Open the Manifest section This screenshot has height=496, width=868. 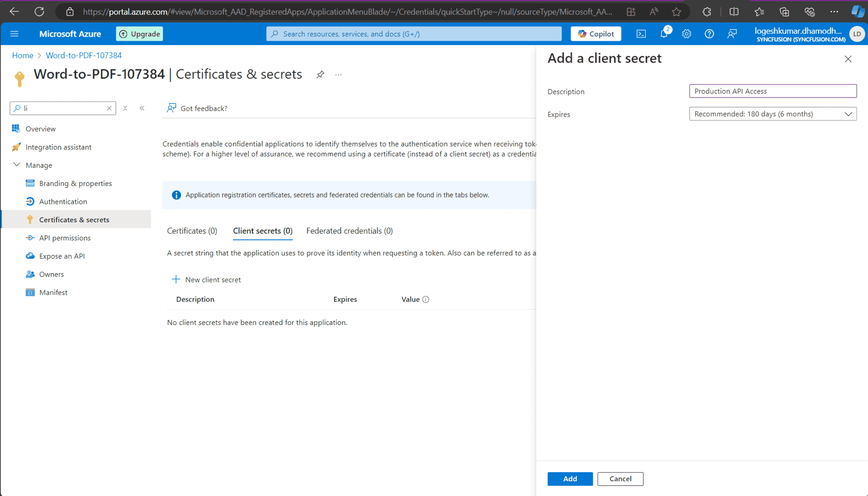click(x=53, y=292)
